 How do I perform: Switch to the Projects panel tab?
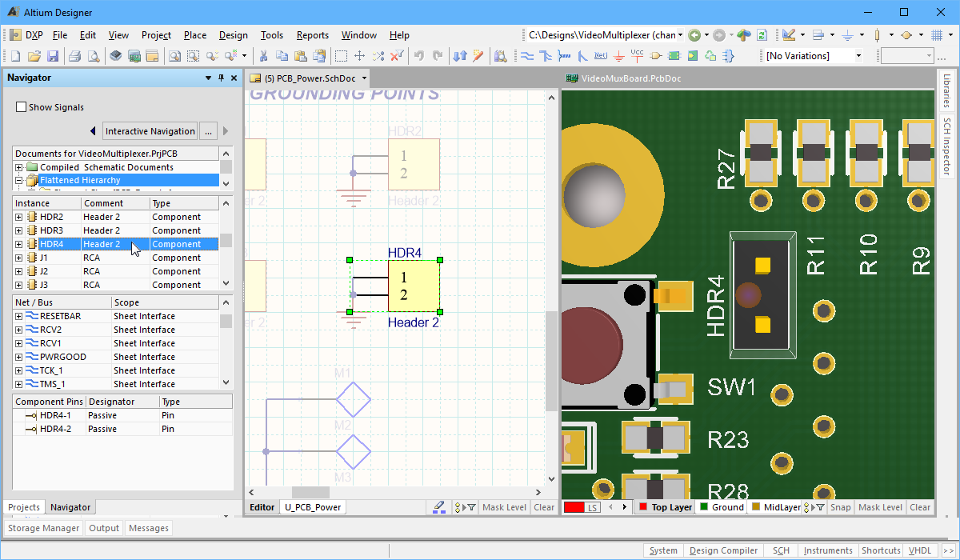pyautogui.click(x=24, y=507)
